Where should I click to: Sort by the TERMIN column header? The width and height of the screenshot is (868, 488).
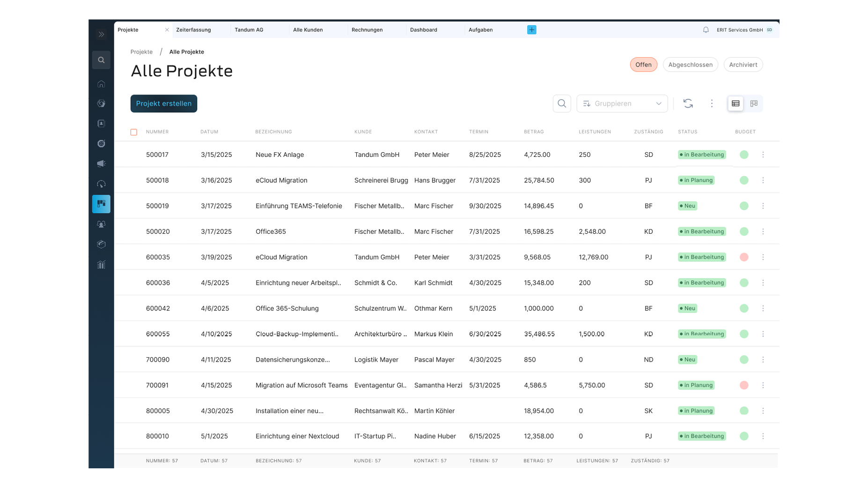coord(478,132)
